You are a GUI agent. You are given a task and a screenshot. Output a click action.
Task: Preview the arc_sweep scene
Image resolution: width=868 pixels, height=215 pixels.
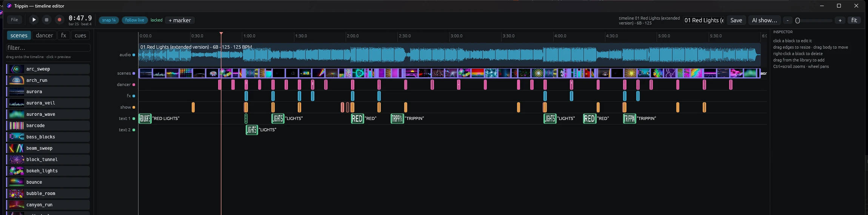pos(48,69)
